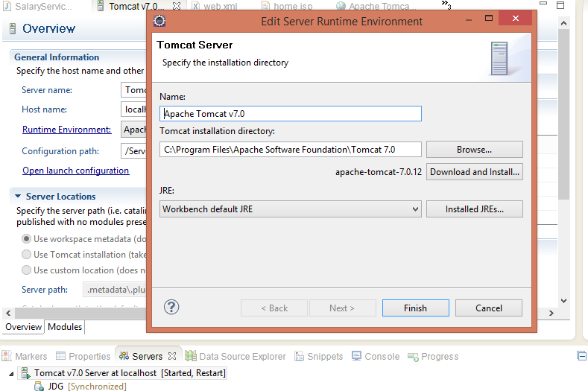The height and width of the screenshot is (391, 588).
Task: Click the Progress view icon
Action: [x=413, y=357]
